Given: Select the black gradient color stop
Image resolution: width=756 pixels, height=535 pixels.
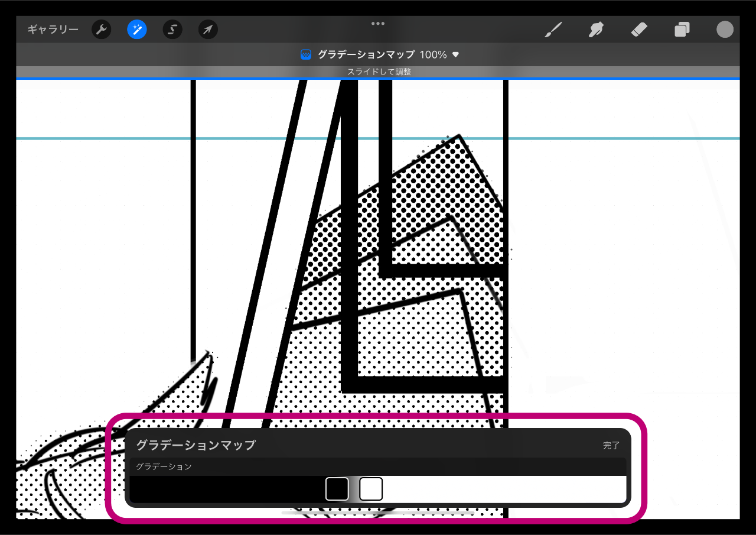Looking at the screenshot, I should pyautogui.click(x=337, y=489).
